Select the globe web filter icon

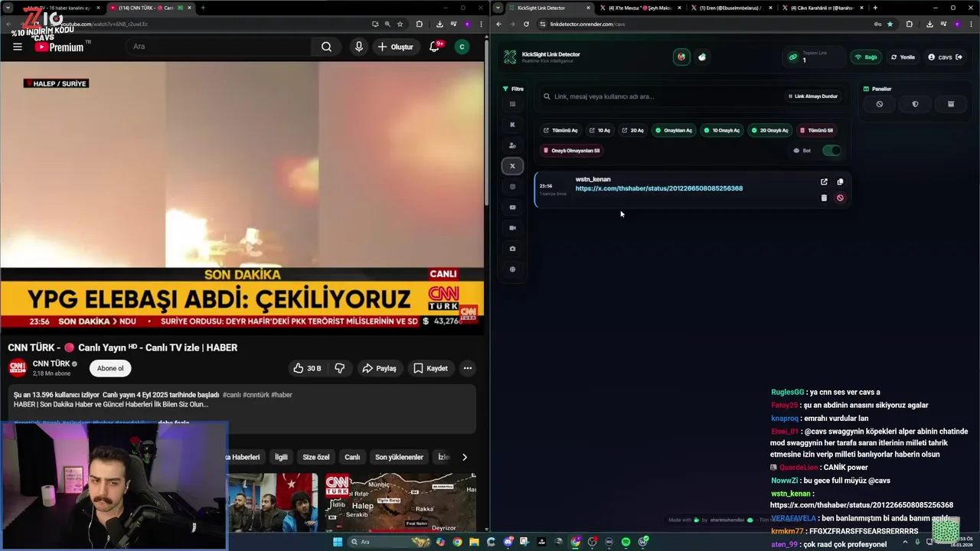(x=512, y=269)
